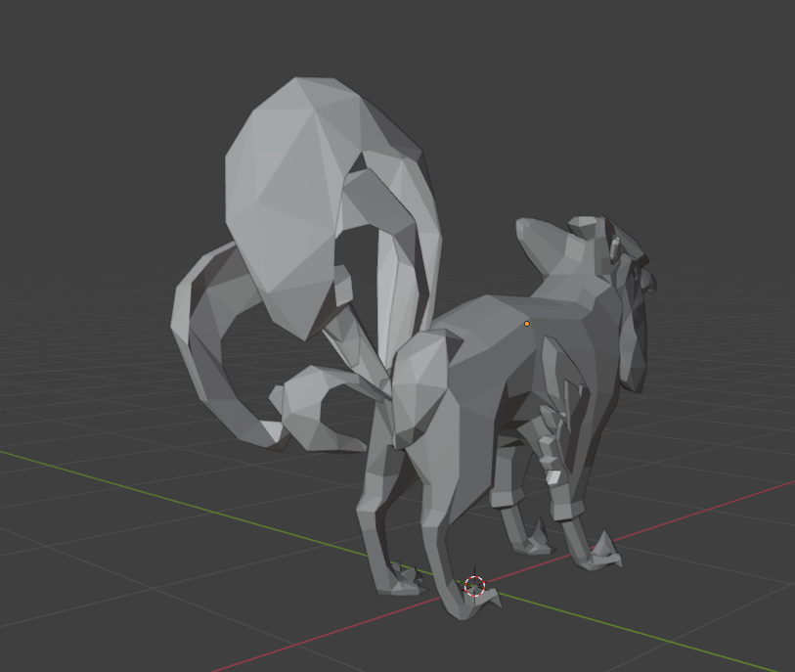
Task: Click the far right front paw
Action: 598,553
